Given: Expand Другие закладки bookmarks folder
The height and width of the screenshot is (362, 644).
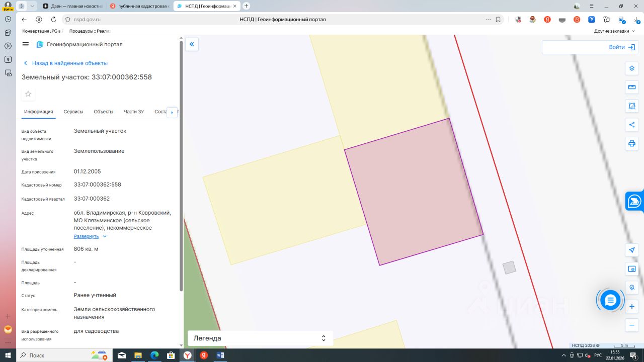Looking at the screenshot, I should pos(614,31).
